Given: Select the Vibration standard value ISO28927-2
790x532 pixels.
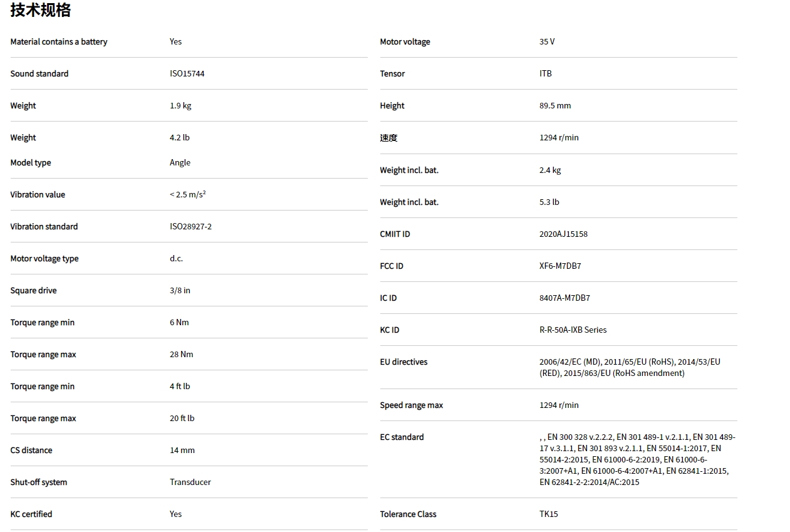Looking at the screenshot, I should (190, 227).
